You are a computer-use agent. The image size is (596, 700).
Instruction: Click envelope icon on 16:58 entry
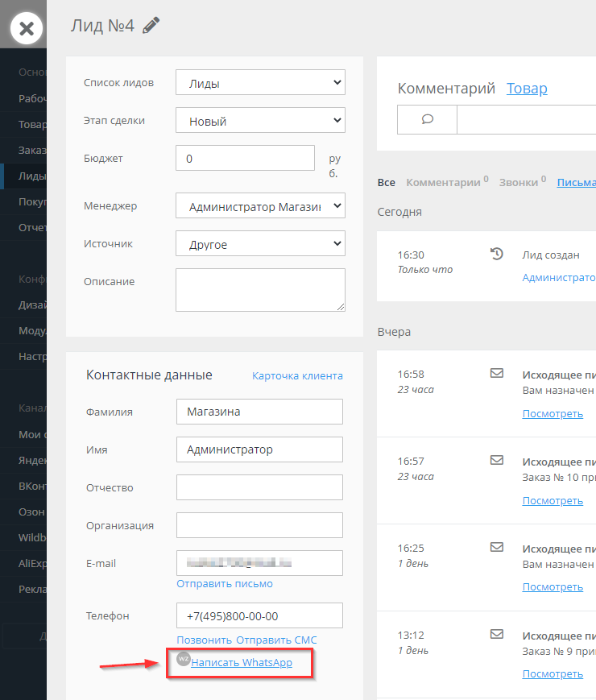[497, 374]
